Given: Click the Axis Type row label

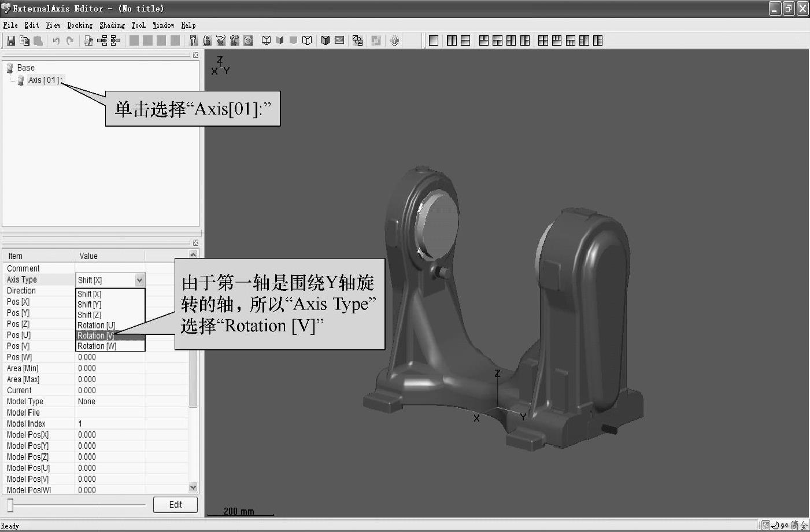Looking at the screenshot, I should [x=21, y=279].
